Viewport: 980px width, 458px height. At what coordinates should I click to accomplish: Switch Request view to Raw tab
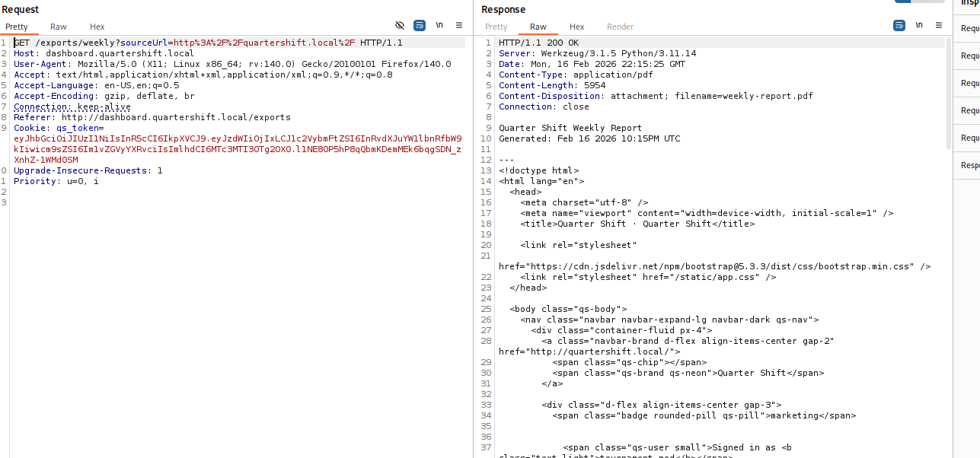click(x=59, y=27)
